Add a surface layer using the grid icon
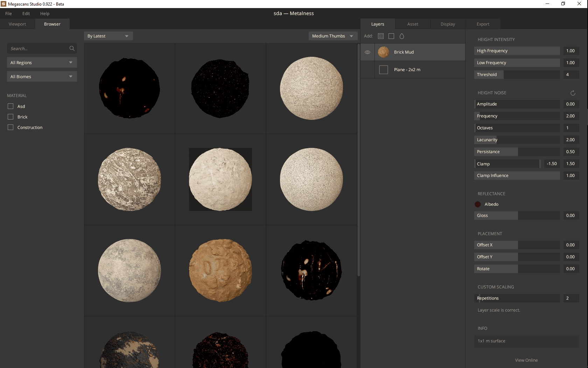Viewport: 588px width, 368px height. tap(381, 36)
